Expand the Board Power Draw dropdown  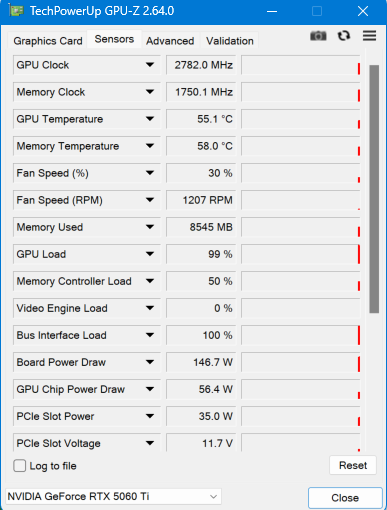click(150, 362)
